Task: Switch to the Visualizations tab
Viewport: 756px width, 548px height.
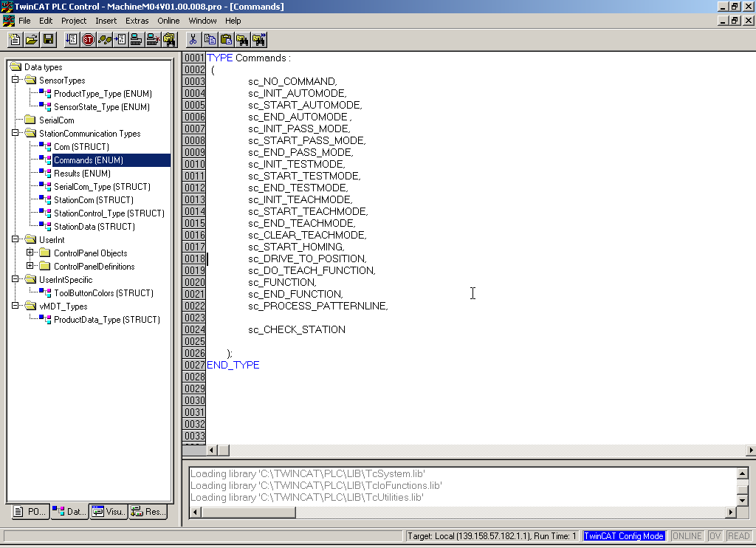Action: [x=109, y=511]
